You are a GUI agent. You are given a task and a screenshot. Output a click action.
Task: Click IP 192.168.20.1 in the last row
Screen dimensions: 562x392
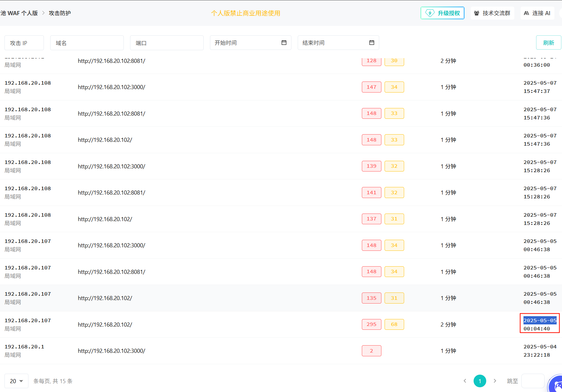coord(24,347)
